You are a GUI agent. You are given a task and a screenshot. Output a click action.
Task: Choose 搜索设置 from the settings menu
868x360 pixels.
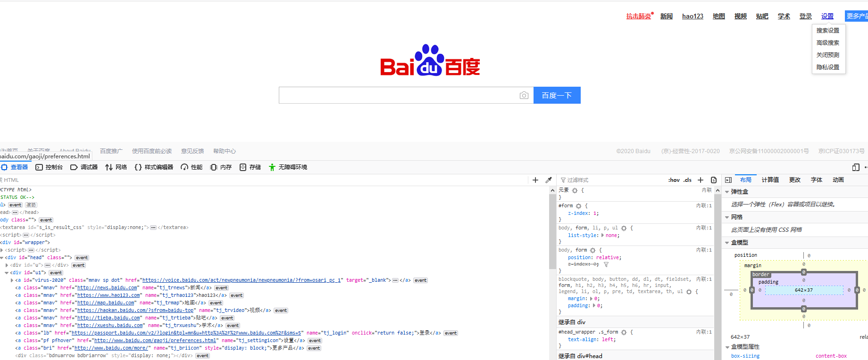click(x=828, y=31)
